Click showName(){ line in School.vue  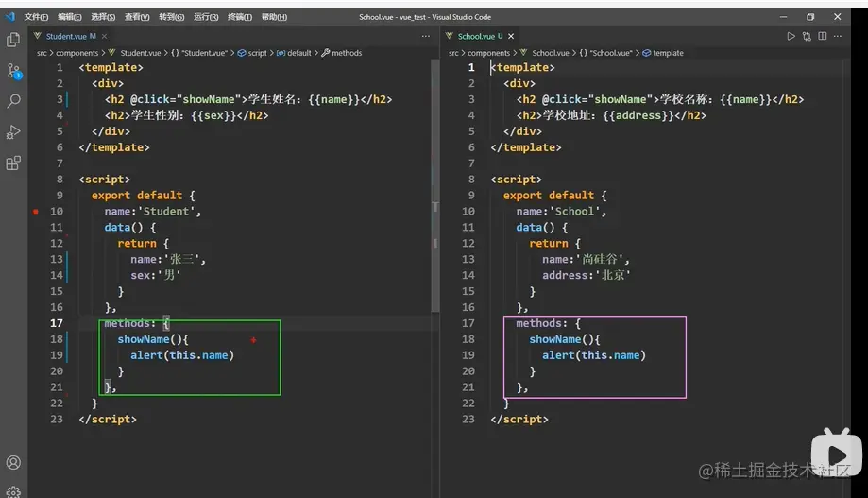564,339
